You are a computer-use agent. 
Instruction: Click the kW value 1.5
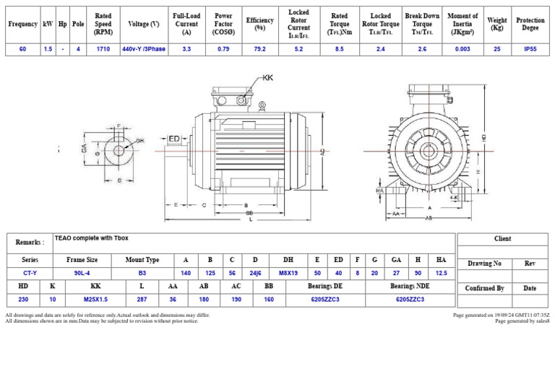click(48, 49)
